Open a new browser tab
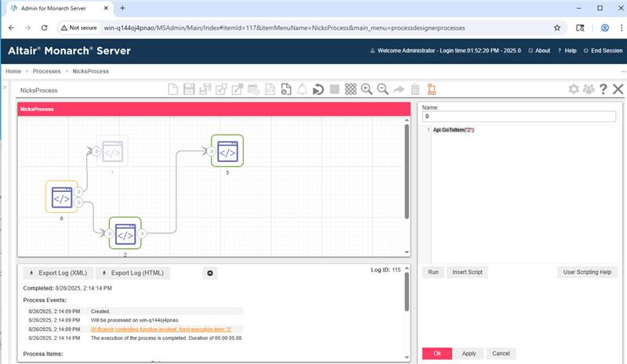Viewport: 627px width, 364px height. pos(123,8)
